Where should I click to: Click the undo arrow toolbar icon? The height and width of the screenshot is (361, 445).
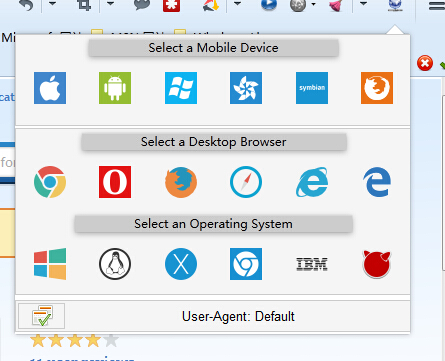coord(26,5)
